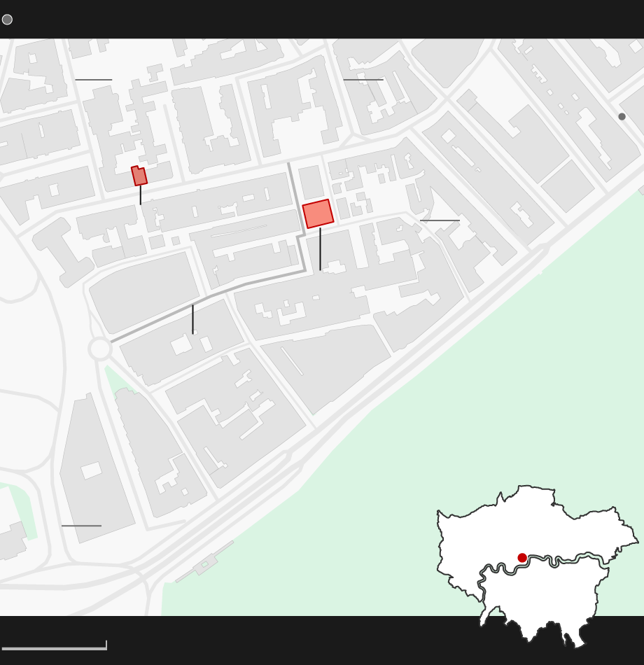
Task: Click the horizontal label line in the bottom-left
Action: [81, 526]
